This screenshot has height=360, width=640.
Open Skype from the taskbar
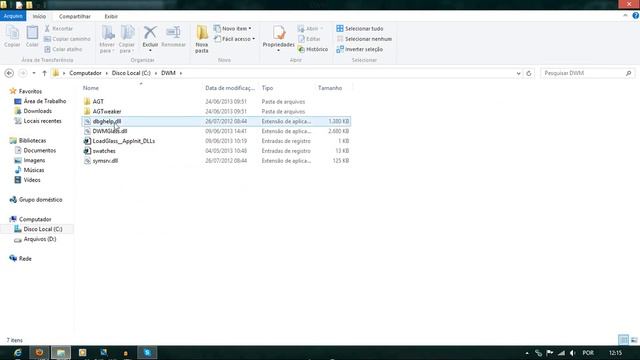147,353
